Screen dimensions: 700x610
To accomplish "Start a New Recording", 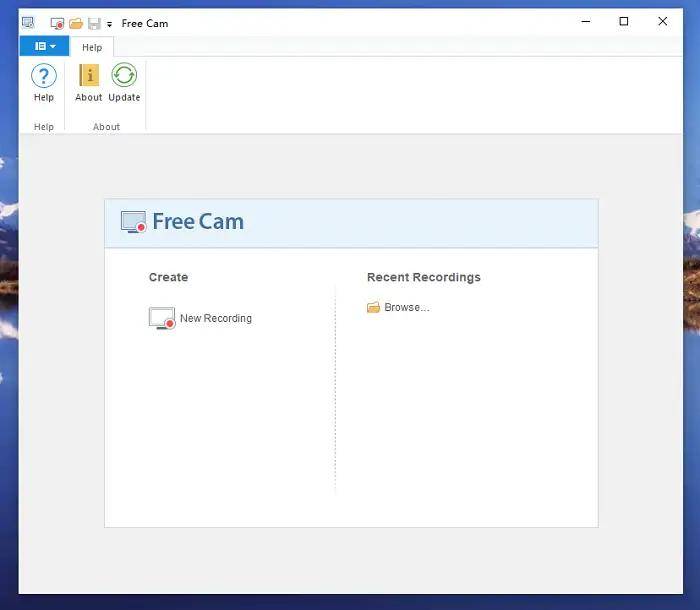I will click(x=200, y=318).
